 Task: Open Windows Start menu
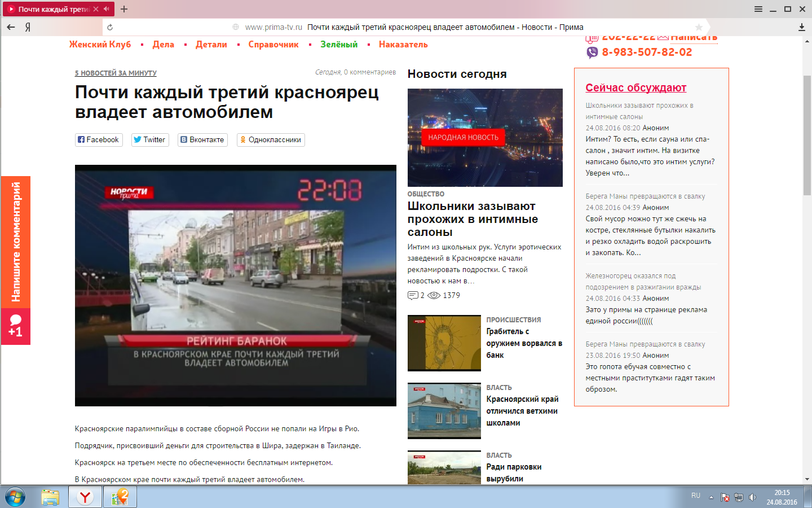pyautogui.click(x=15, y=497)
